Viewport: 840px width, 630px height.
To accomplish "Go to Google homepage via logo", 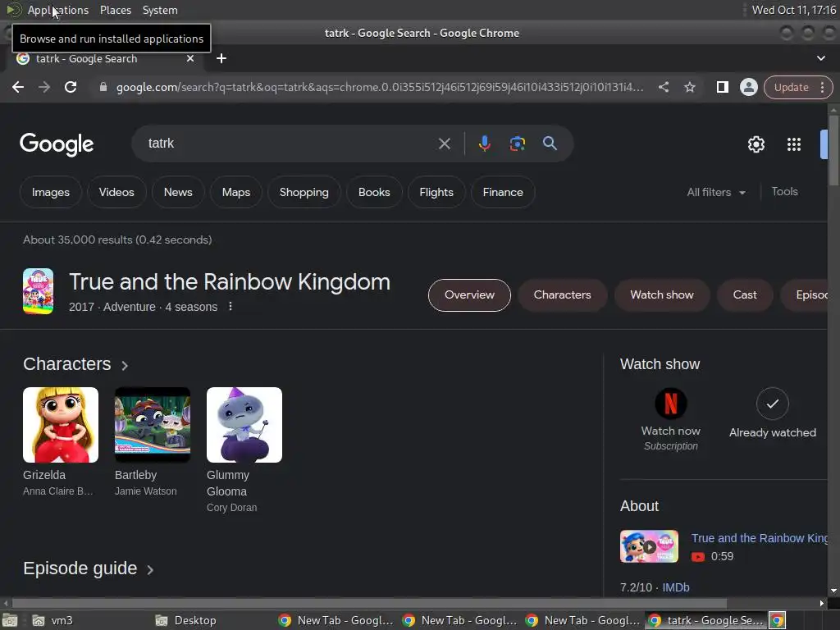I will coord(57,144).
